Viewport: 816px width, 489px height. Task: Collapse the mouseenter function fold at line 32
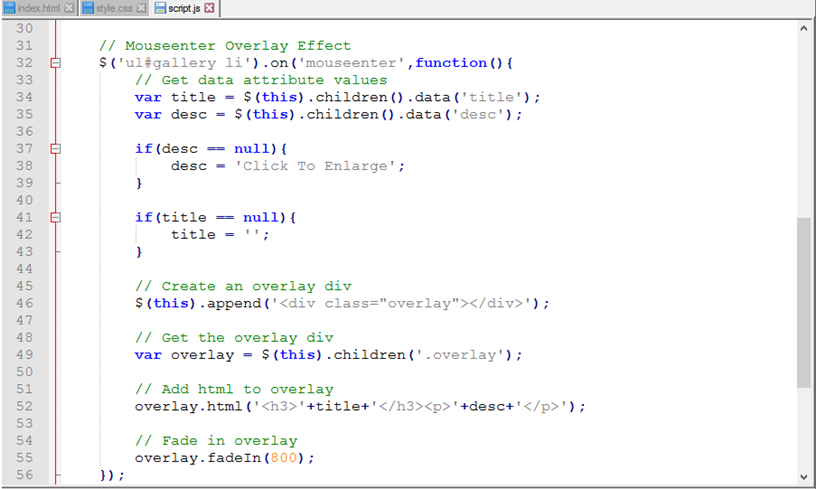point(56,63)
